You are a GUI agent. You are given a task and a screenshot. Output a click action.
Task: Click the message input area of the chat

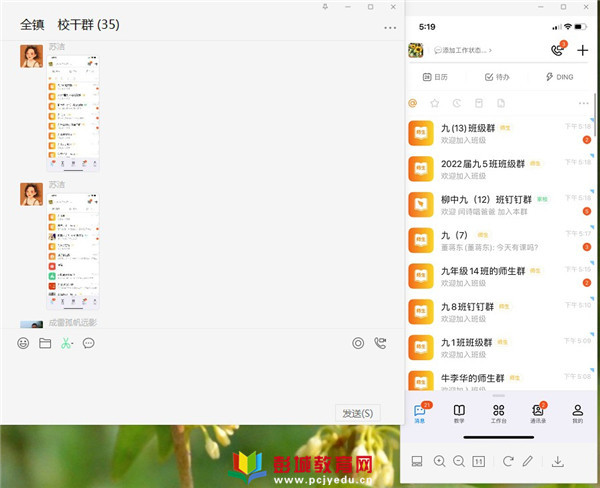point(202,377)
